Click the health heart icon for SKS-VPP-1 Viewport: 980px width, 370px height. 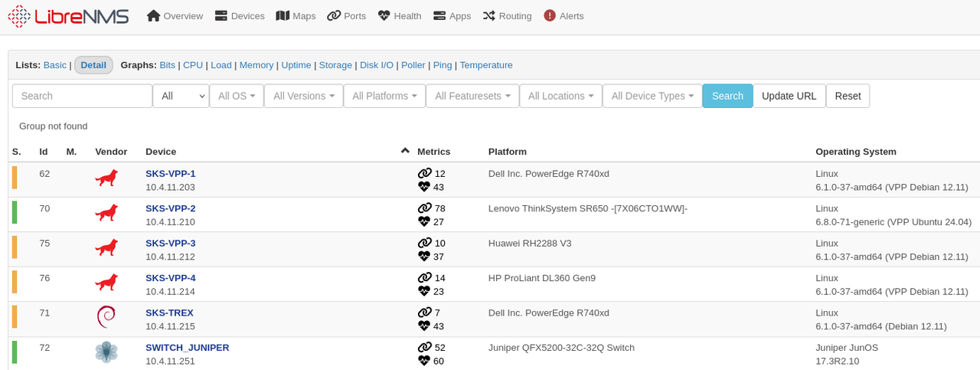point(424,187)
